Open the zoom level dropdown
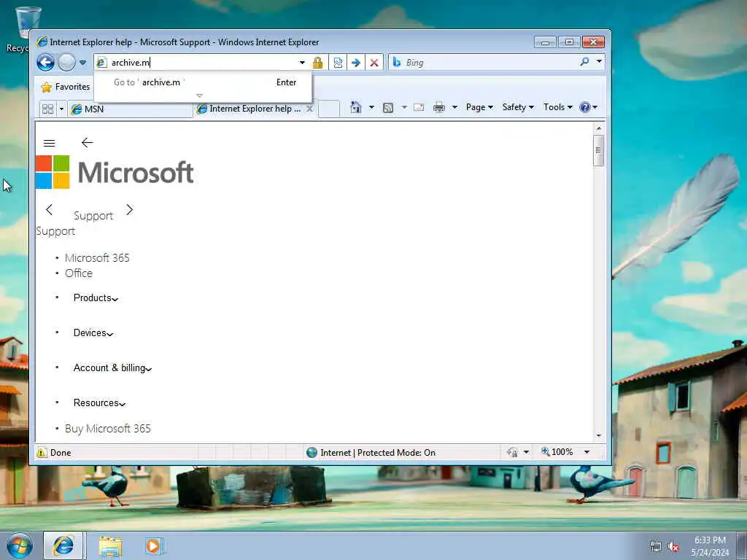Image resolution: width=747 pixels, height=560 pixels. coord(587,452)
